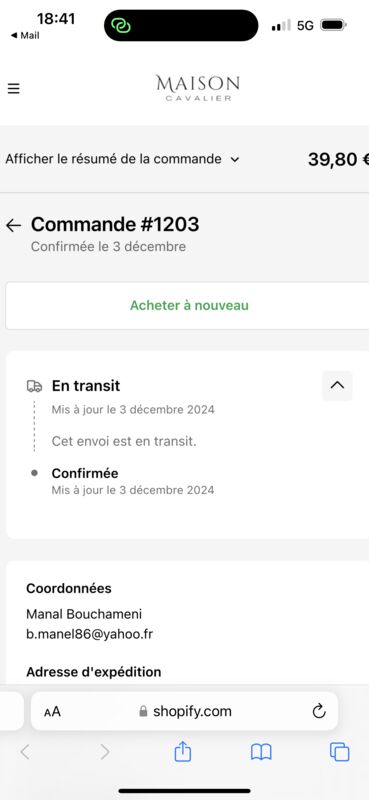Screen dimensions: 369x800
Task: Open Safari share sheet icon
Action: point(182,752)
